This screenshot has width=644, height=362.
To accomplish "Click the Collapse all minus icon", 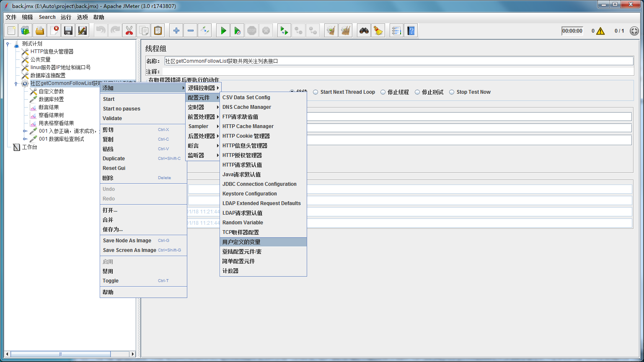I will [191, 31].
